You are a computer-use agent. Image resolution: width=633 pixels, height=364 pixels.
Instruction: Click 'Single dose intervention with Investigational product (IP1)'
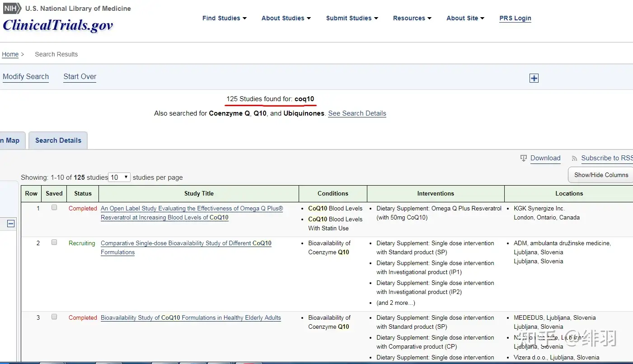pos(435,267)
